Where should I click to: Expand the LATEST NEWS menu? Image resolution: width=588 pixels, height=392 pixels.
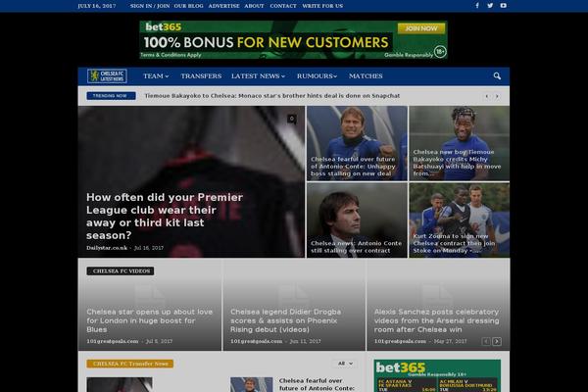(258, 76)
